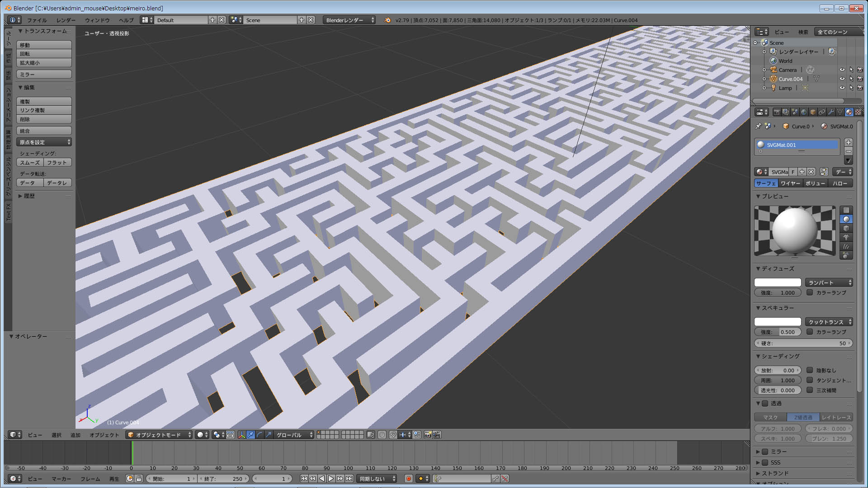This screenshot has width=868, height=488.
Task: Click the 複製 duplicate button
Action: (x=44, y=101)
